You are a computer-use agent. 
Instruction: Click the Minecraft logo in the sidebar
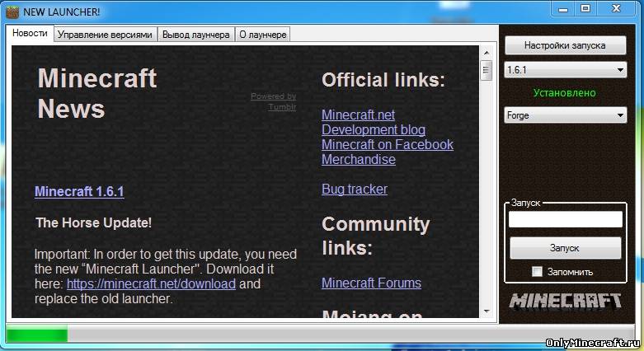click(x=565, y=301)
